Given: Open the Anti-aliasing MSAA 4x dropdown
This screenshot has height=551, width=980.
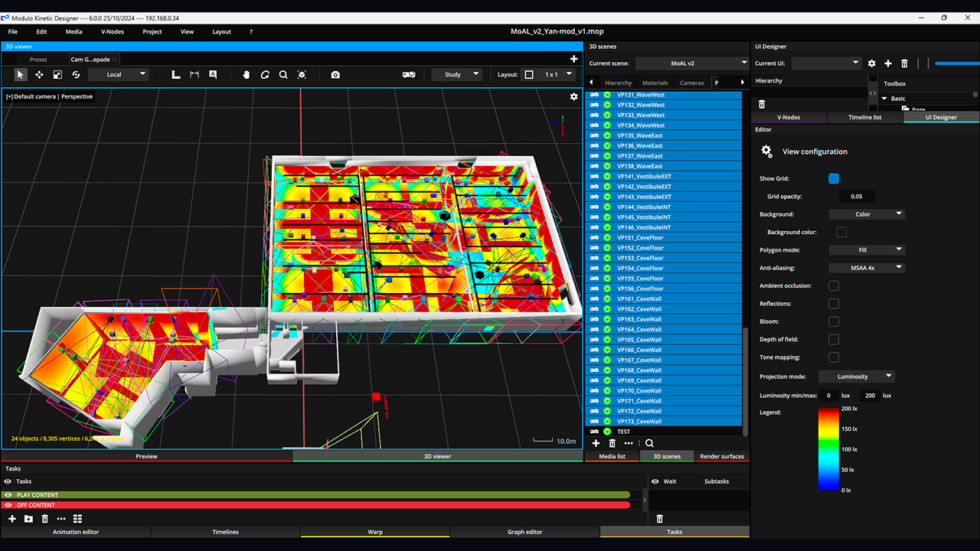Looking at the screenshot, I should (867, 268).
